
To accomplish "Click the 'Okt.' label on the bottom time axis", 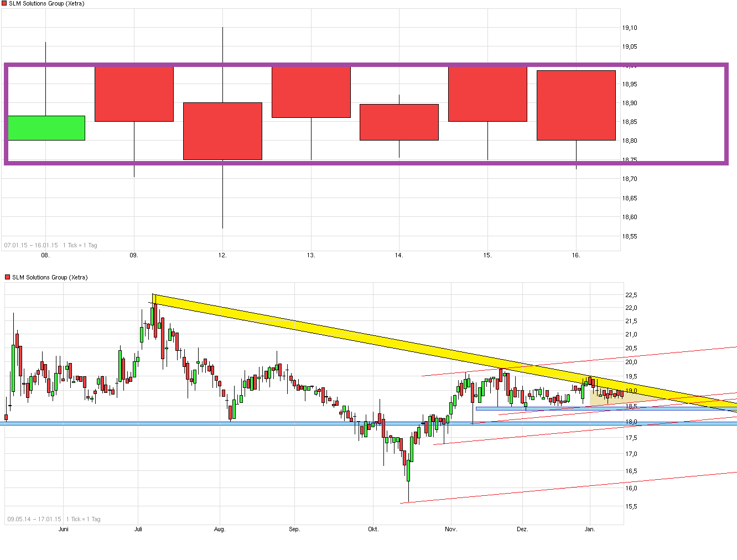I will pyautogui.click(x=373, y=530).
